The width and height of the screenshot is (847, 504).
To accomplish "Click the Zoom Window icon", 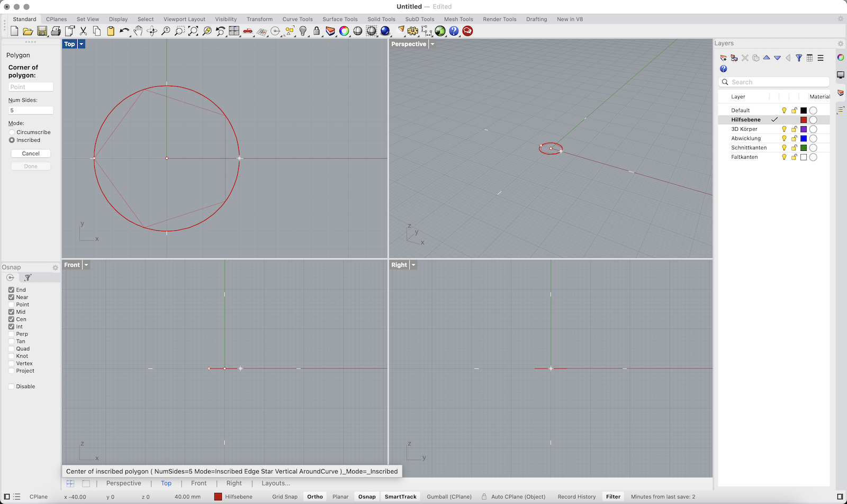I will tap(179, 31).
